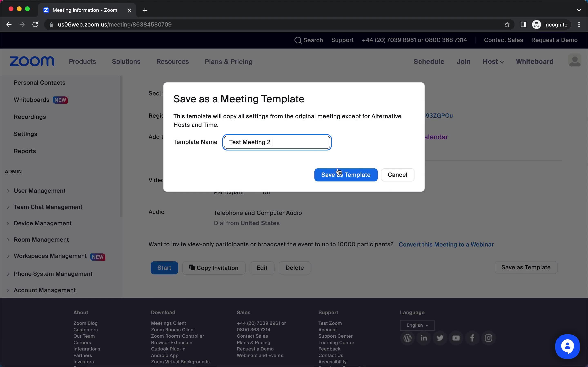Click the Incognito mode icon
The height and width of the screenshot is (367, 588).
click(x=536, y=24)
